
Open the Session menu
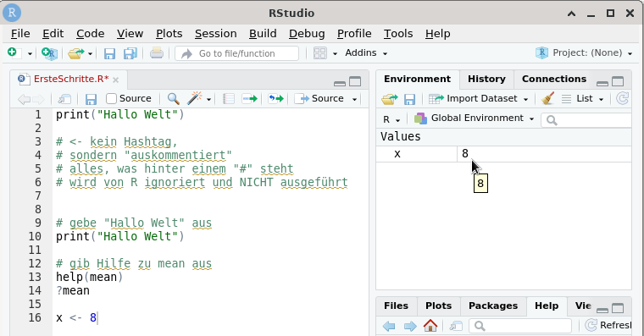pyautogui.click(x=215, y=34)
